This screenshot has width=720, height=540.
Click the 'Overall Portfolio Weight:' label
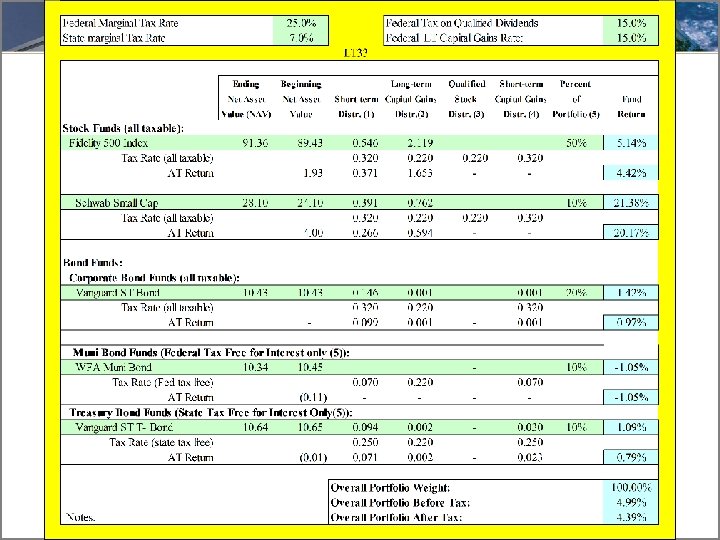tap(390, 488)
